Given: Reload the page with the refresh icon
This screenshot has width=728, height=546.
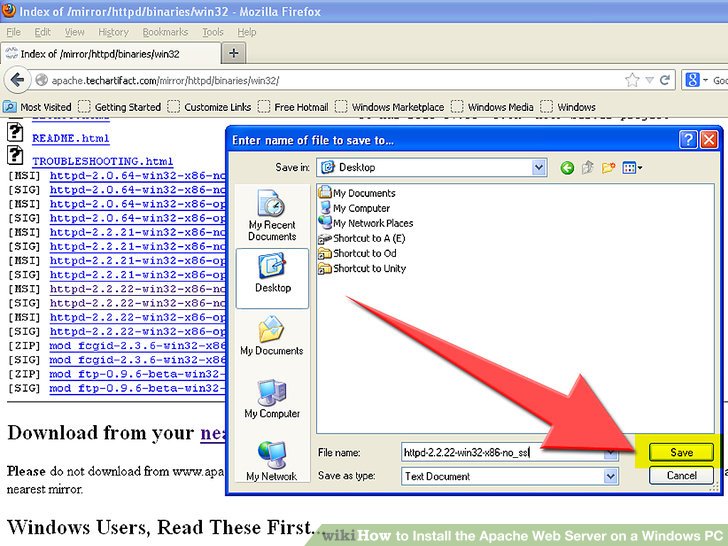Looking at the screenshot, I should (665, 80).
